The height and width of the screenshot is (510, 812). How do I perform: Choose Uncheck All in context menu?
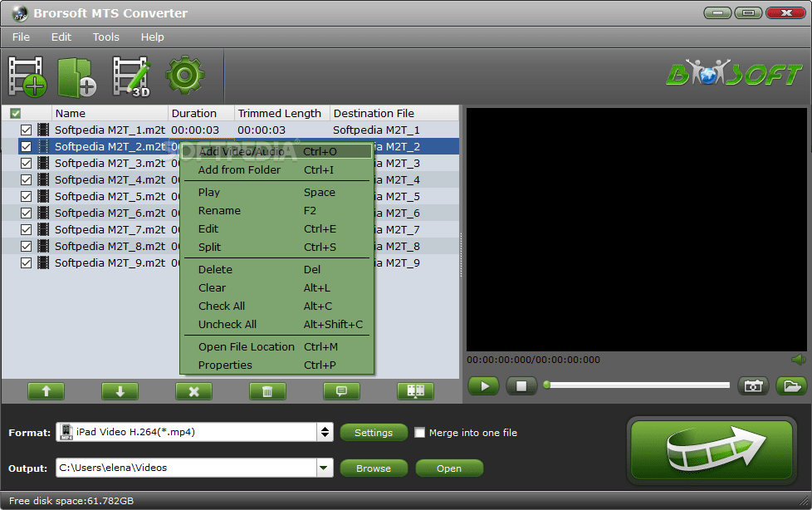pos(276,325)
